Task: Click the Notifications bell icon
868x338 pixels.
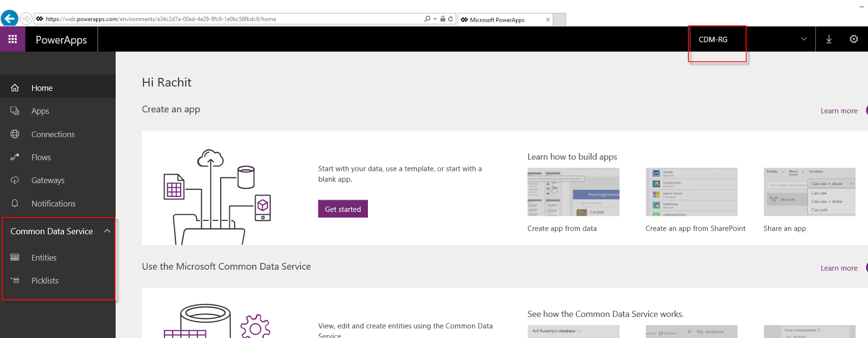Action: click(15, 203)
